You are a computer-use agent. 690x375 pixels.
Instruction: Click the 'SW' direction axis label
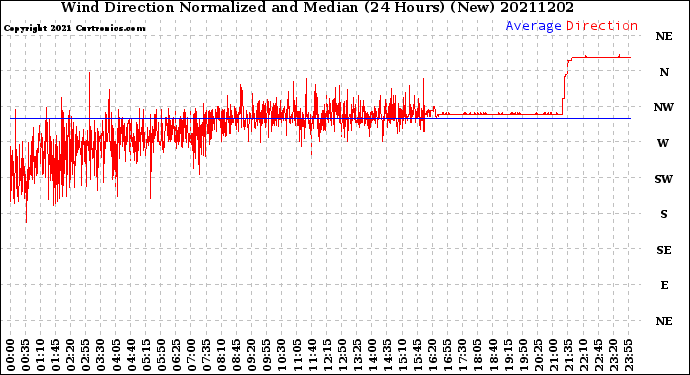(664, 179)
